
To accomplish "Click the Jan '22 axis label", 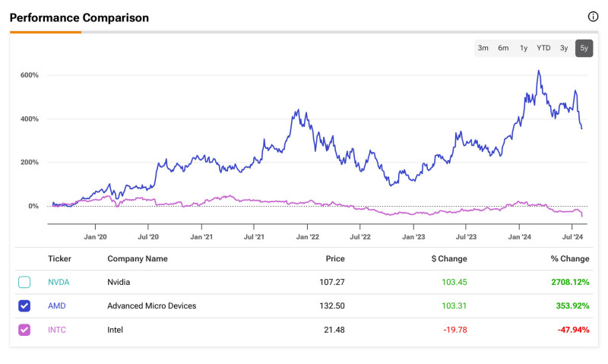I will click(x=308, y=237).
